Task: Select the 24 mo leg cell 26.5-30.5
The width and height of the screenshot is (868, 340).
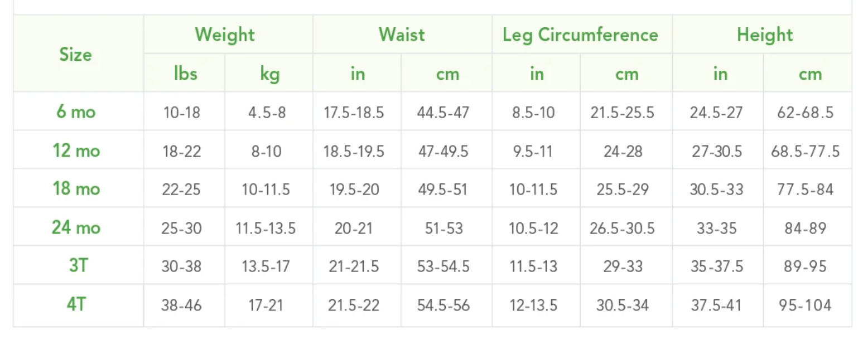Action: click(623, 228)
